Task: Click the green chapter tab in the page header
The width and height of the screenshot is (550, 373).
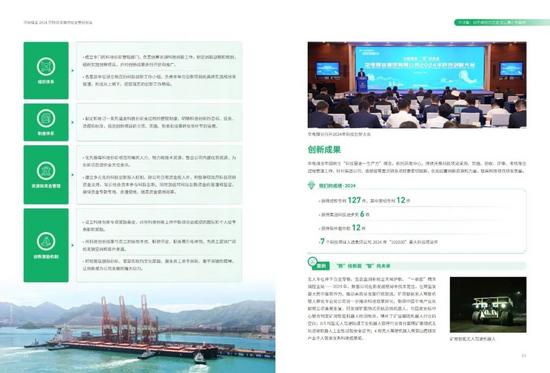Action: [502, 22]
